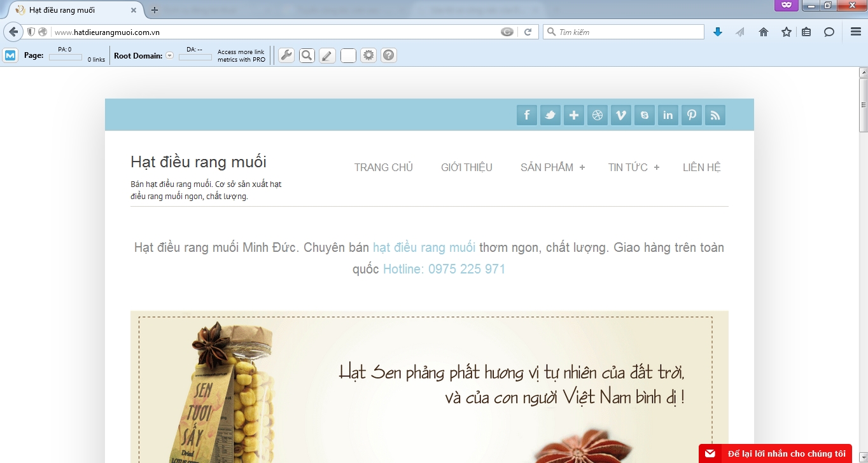Click the tracking protection shield icon

tap(31, 32)
